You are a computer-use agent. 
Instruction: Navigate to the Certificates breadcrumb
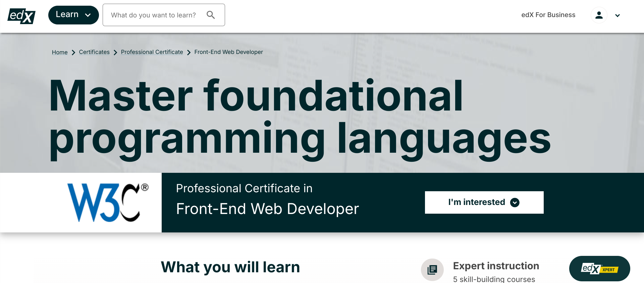tap(94, 52)
